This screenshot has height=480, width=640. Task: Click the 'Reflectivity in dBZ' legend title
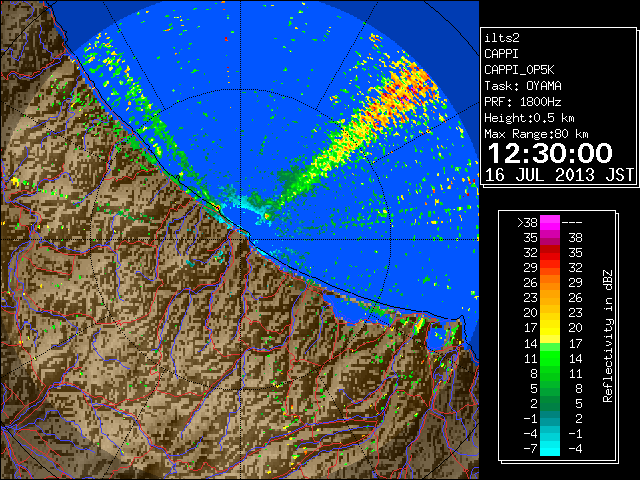click(608, 336)
